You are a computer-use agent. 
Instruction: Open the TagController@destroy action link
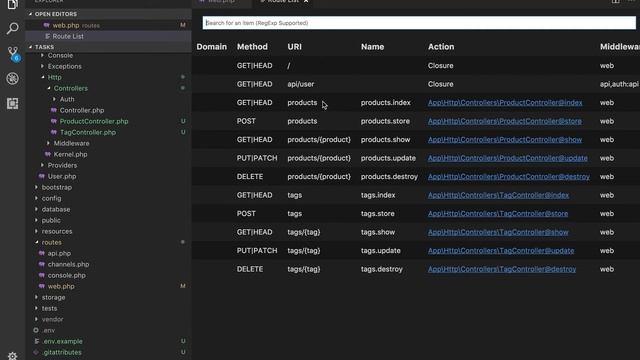[502, 269]
